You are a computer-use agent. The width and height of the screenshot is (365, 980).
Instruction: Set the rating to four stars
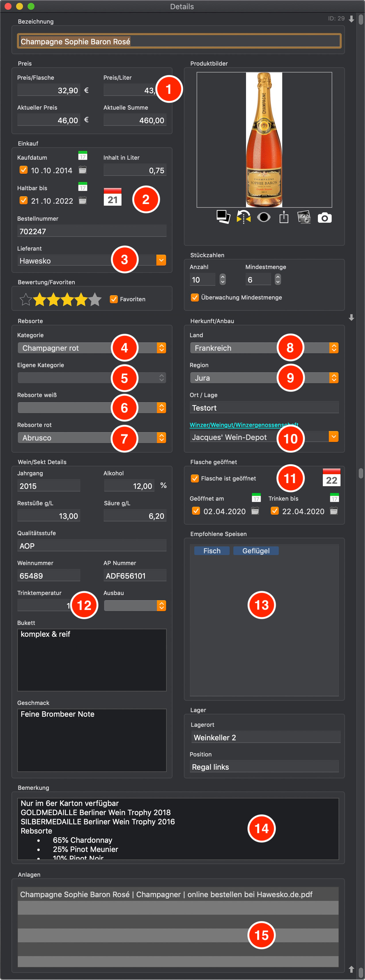click(81, 300)
